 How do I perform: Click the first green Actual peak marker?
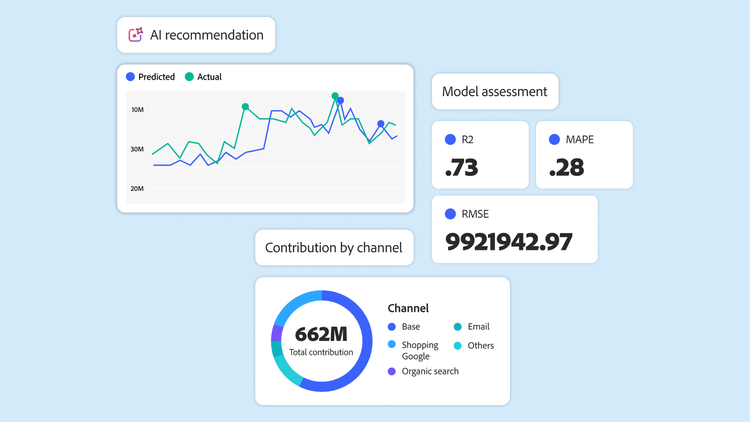tap(245, 107)
